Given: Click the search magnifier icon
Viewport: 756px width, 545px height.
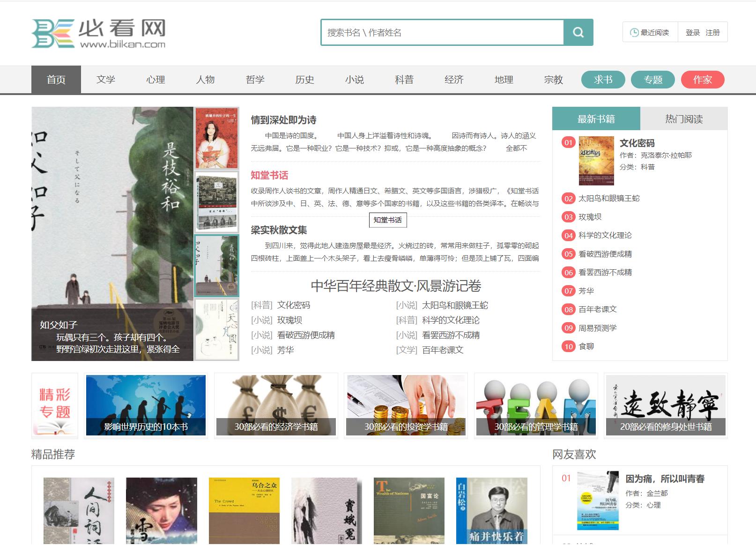Looking at the screenshot, I should click(578, 32).
